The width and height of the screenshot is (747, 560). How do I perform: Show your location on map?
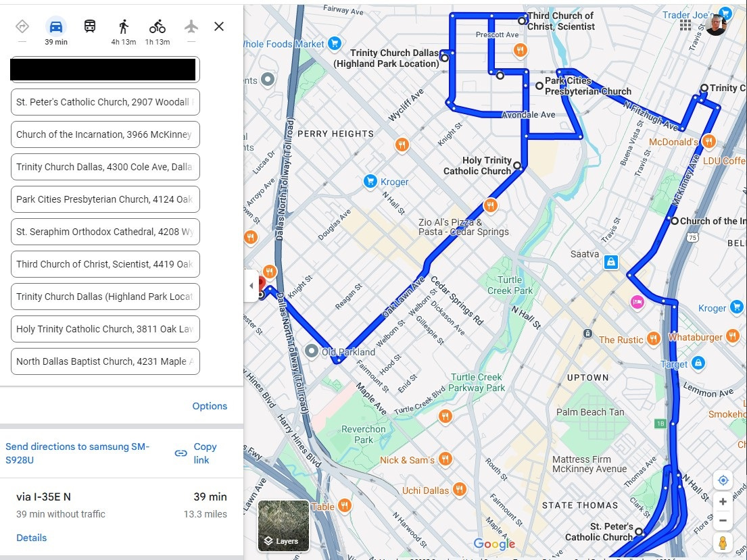(723, 480)
